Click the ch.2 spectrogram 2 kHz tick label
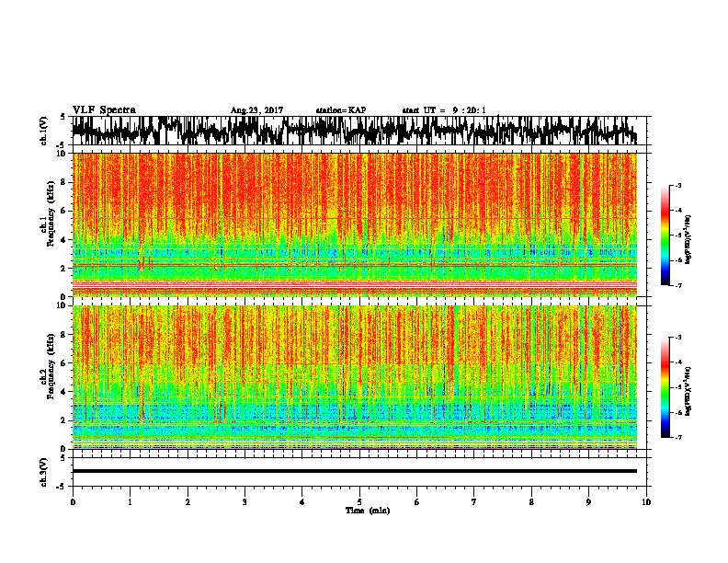 [x=63, y=419]
